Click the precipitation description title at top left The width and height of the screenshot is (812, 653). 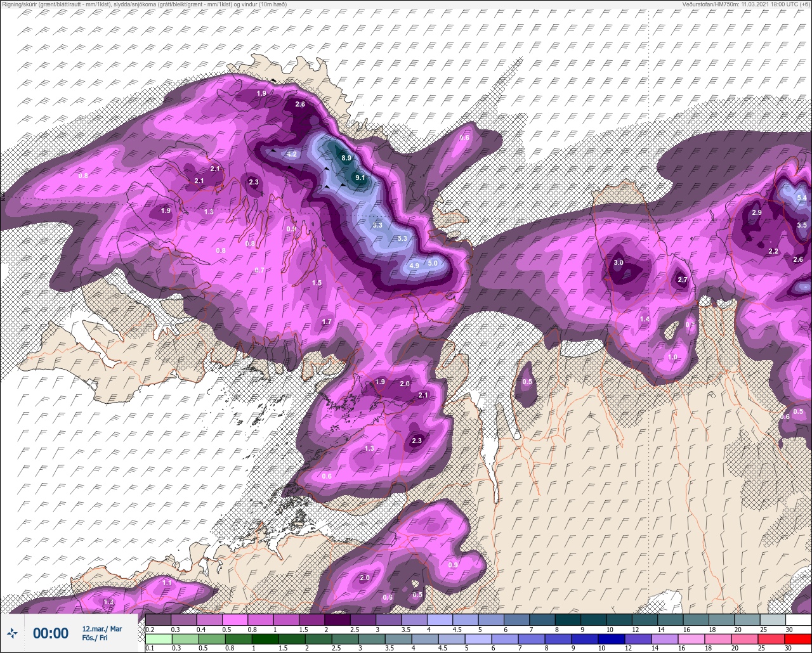tap(144, 4)
